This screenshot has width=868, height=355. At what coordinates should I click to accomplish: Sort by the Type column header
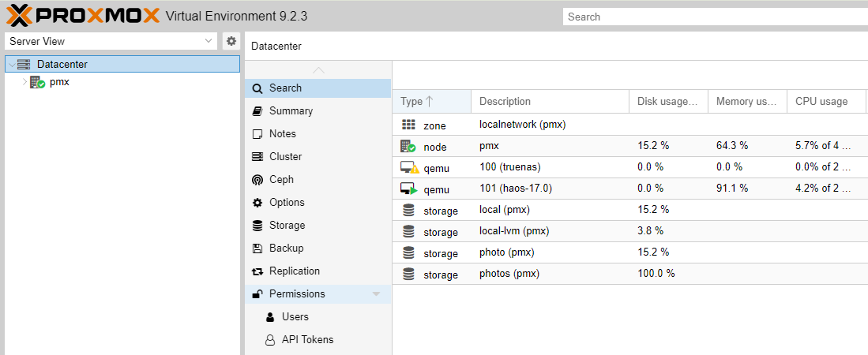[x=432, y=102]
